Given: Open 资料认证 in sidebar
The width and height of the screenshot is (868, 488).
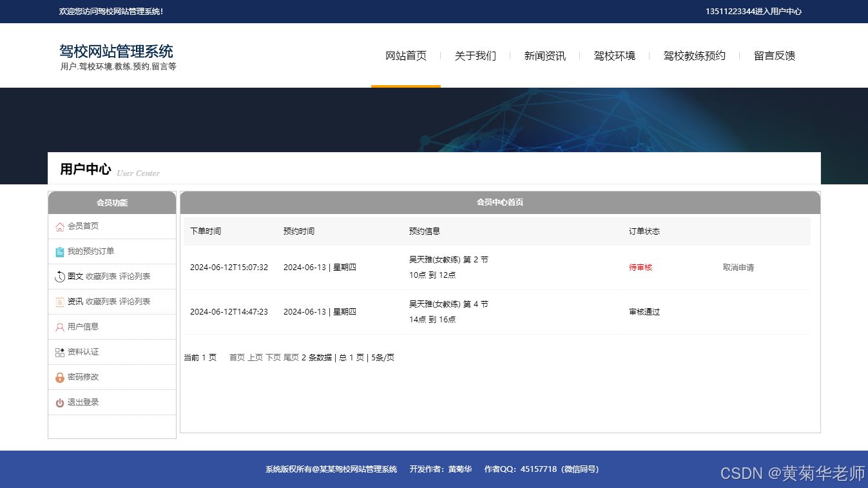Looking at the screenshot, I should pyautogui.click(x=83, y=352).
